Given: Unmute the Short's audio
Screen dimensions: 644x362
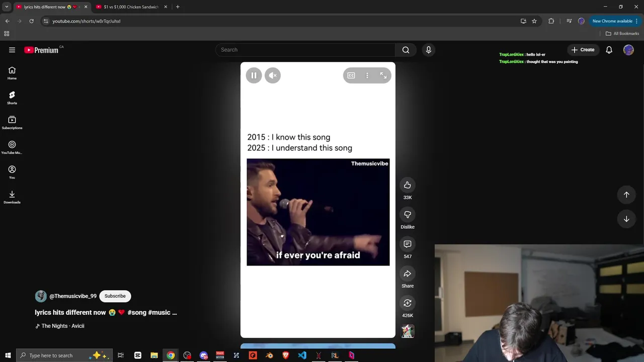Looking at the screenshot, I should 273,75.
